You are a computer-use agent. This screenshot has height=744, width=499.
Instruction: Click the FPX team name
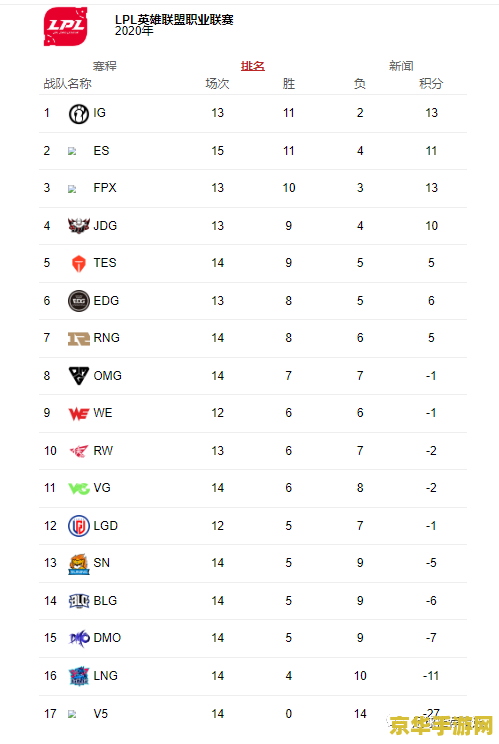click(105, 188)
